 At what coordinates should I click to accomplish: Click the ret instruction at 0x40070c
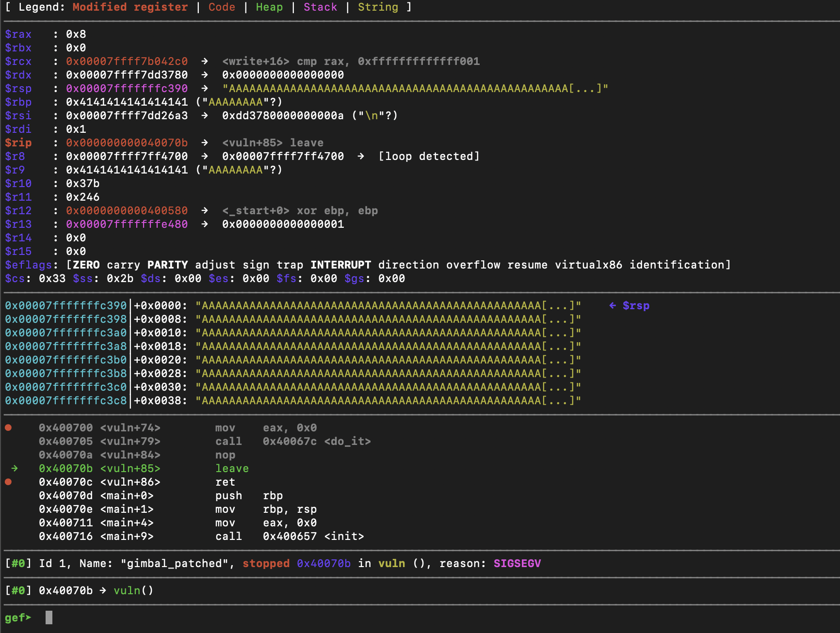pyautogui.click(x=226, y=482)
